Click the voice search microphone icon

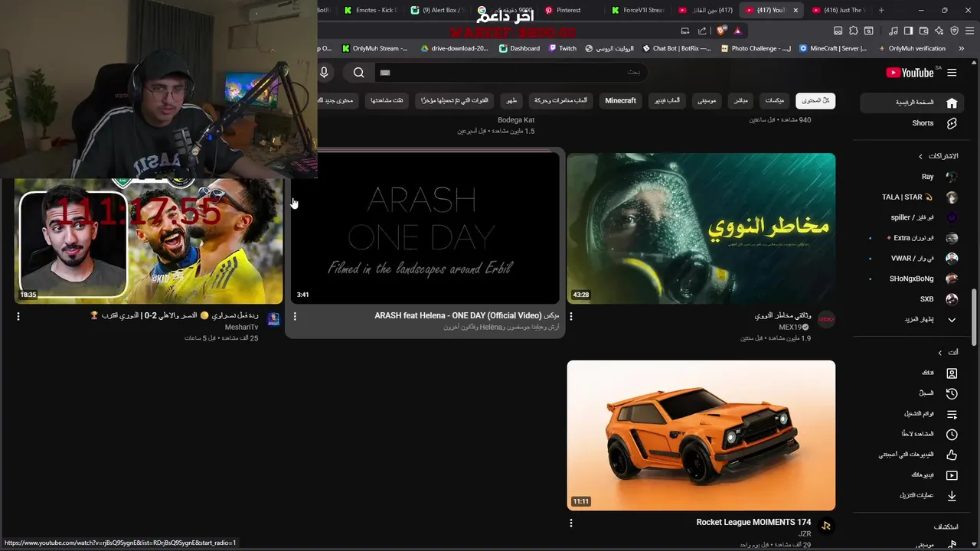click(x=324, y=72)
